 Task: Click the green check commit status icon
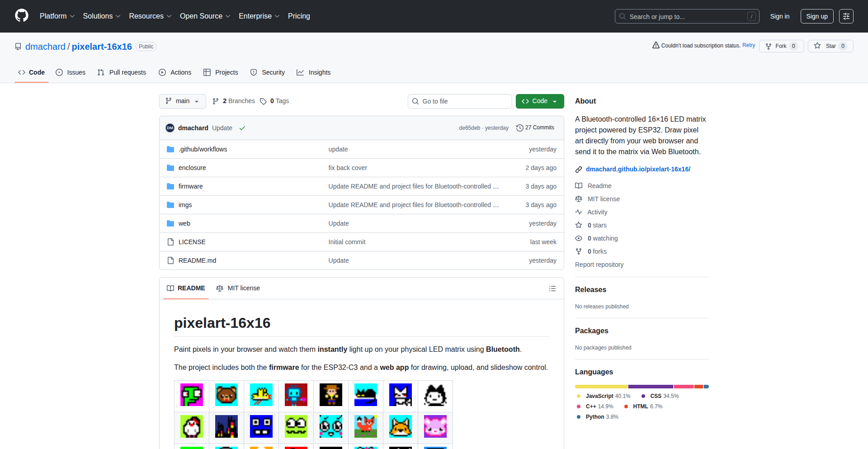click(x=242, y=128)
